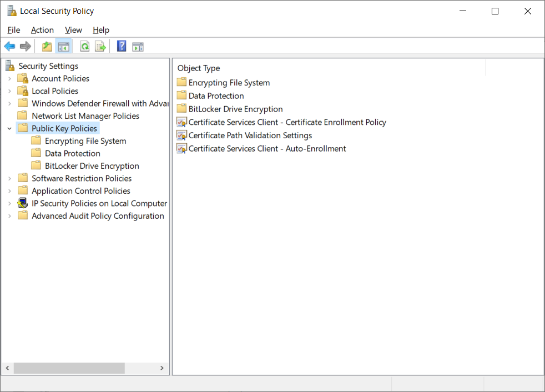Open Help using the blue question mark icon
Screen dimensions: 545x392
[x=122, y=46]
